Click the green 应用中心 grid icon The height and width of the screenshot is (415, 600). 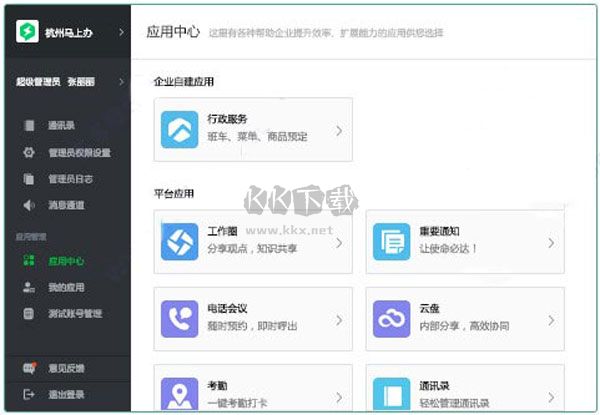(x=29, y=260)
